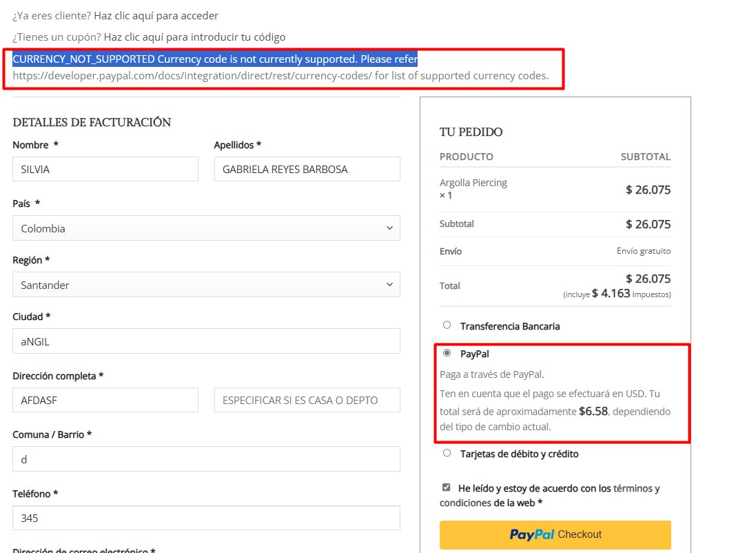Click the 'Especificar si es casa o depto' field
The height and width of the screenshot is (553, 756).
(x=307, y=400)
